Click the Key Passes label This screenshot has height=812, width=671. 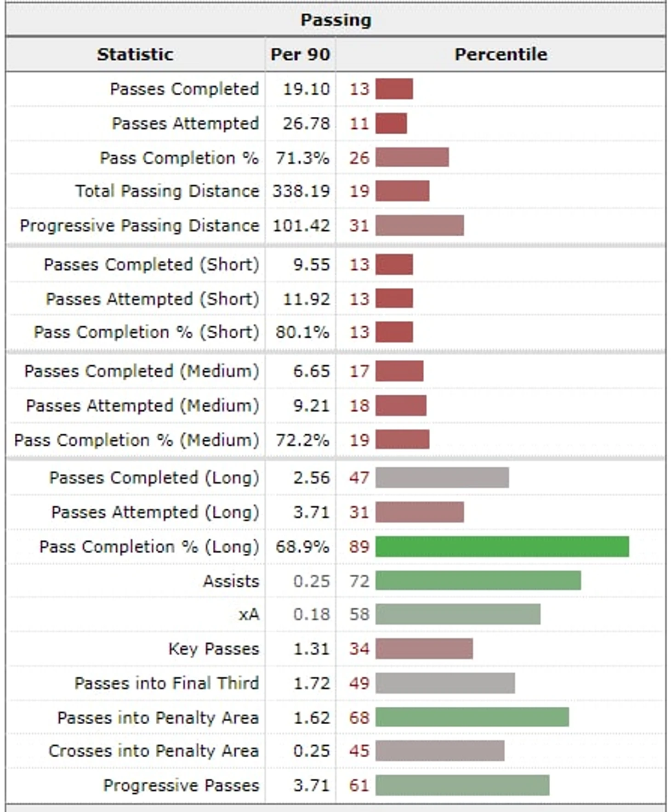(214, 649)
